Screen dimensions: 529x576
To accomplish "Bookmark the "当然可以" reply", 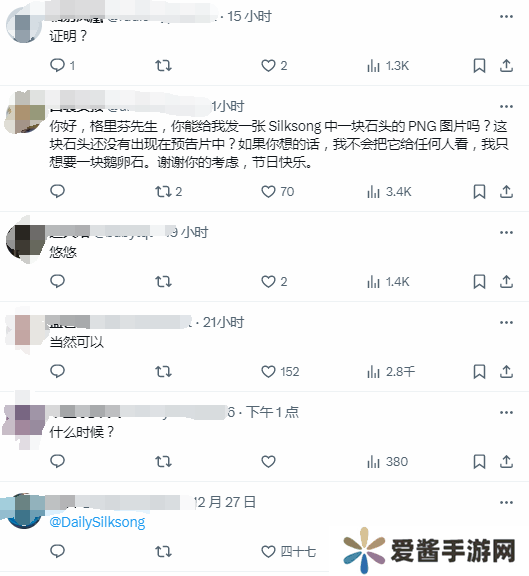I will tap(479, 372).
